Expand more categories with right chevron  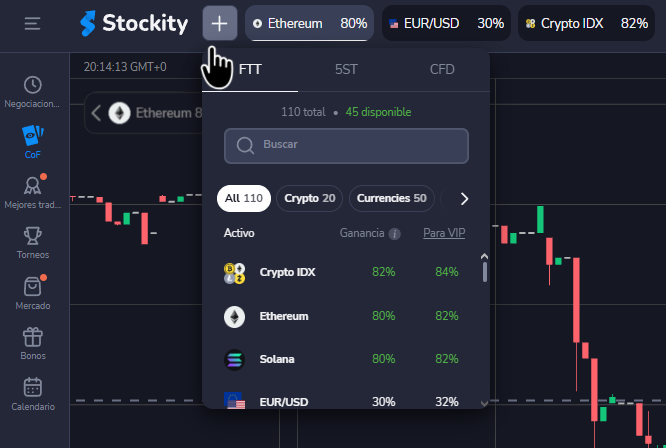click(464, 198)
